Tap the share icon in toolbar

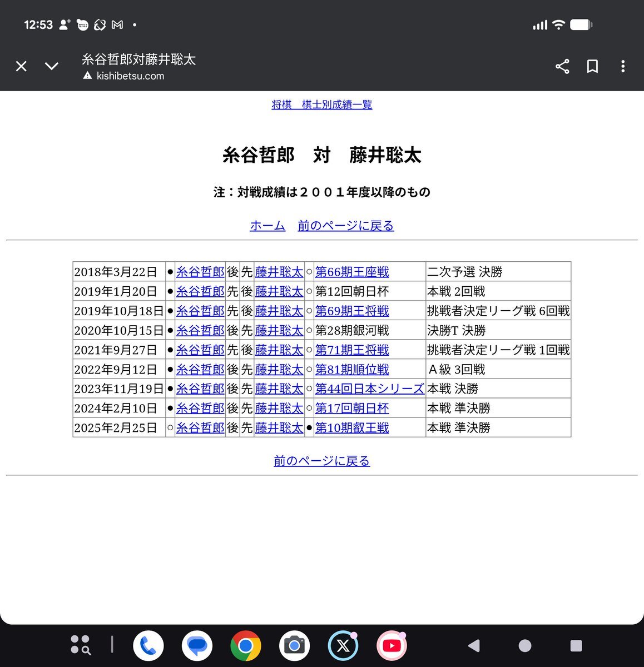[x=562, y=67]
